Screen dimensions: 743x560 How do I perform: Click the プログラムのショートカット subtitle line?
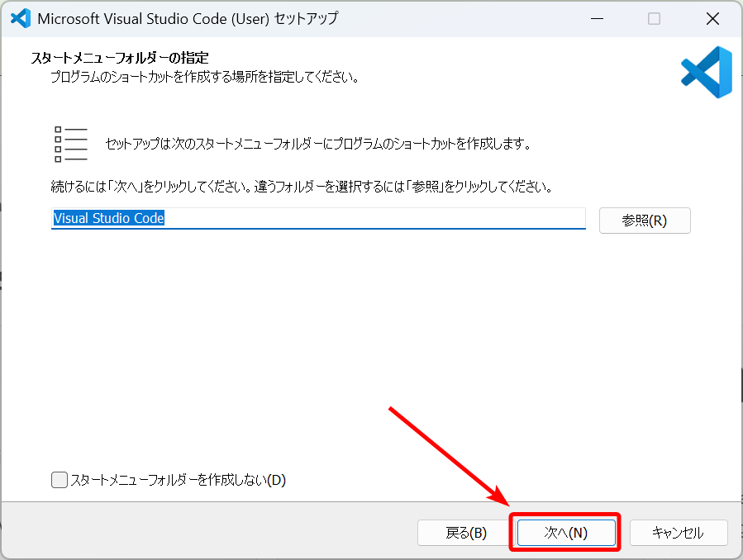[204, 78]
